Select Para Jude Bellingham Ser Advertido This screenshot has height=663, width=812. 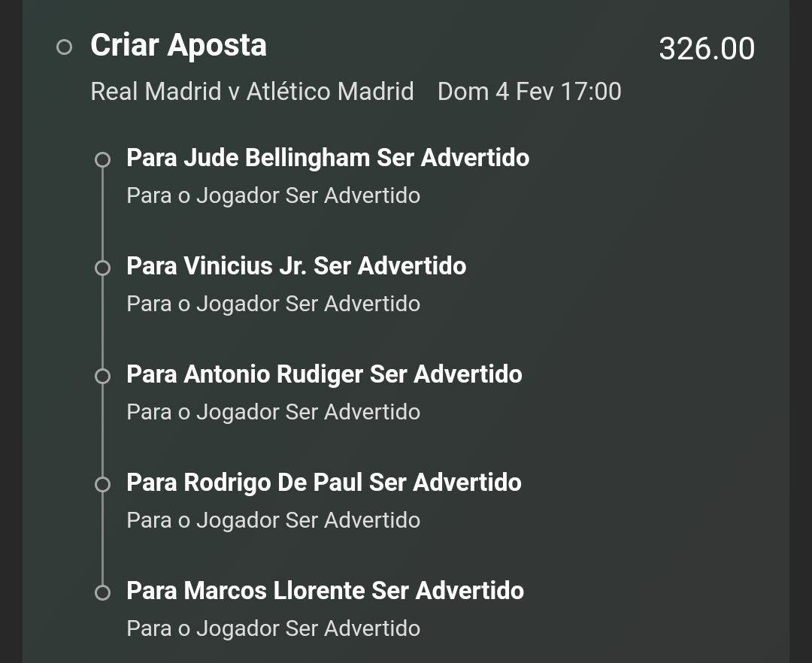point(328,158)
